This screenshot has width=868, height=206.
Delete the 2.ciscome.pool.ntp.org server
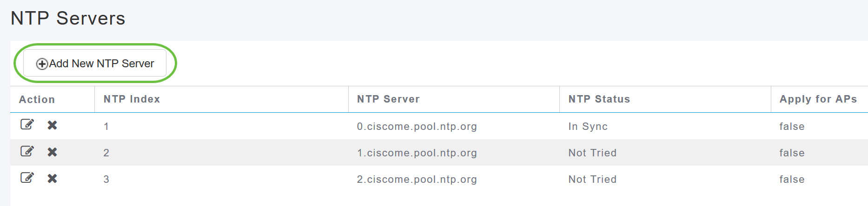click(x=53, y=178)
